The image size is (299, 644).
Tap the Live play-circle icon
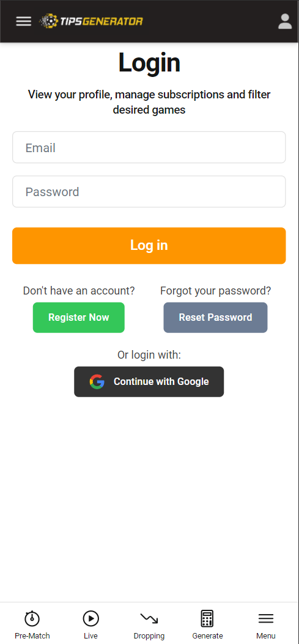tap(91, 618)
